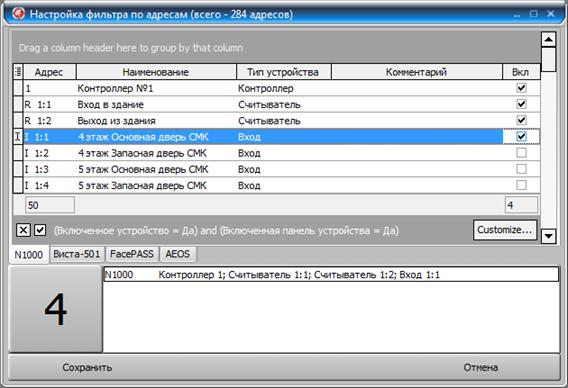Click Тип устройства cell Контроллер
Image resolution: width=568 pixels, height=388 pixels.
coord(284,88)
